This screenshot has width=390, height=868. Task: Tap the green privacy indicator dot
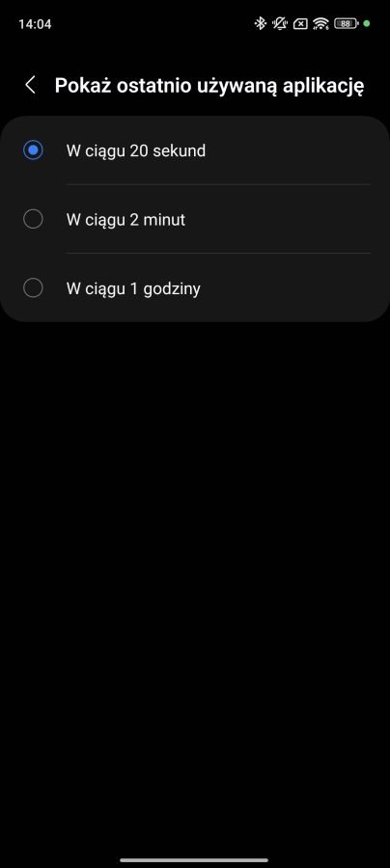point(367,24)
